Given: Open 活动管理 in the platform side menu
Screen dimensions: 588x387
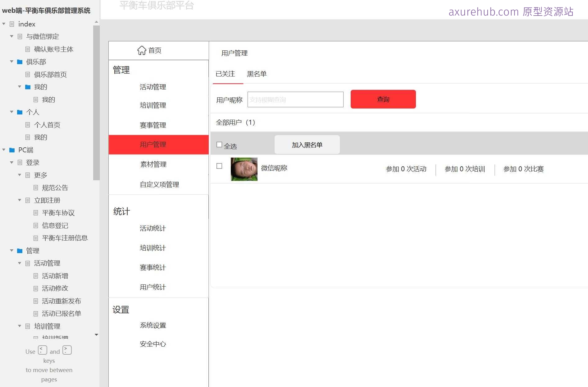Looking at the screenshot, I should (x=153, y=87).
